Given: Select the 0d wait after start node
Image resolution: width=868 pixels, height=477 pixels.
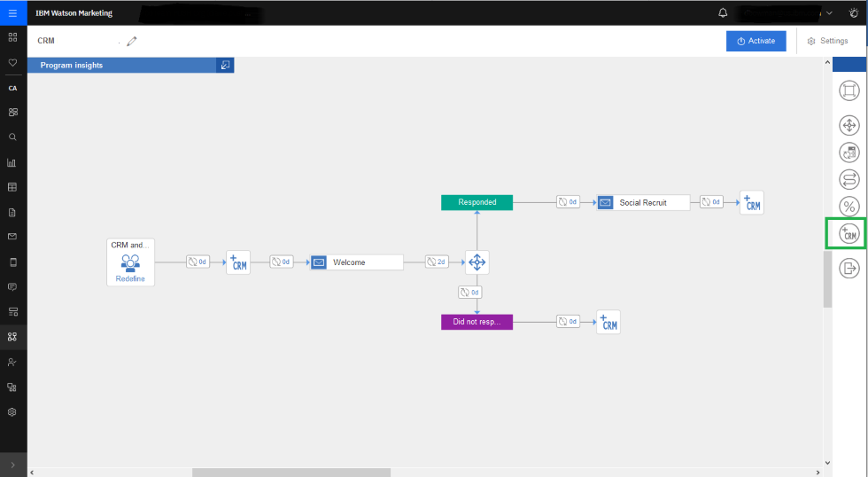Looking at the screenshot, I should pos(198,262).
